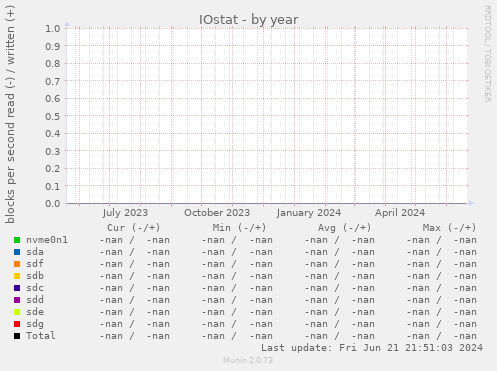Screen dimensions: 497x371
Task: Click the blue sda legend swatch
Action: (x=17, y=252)
